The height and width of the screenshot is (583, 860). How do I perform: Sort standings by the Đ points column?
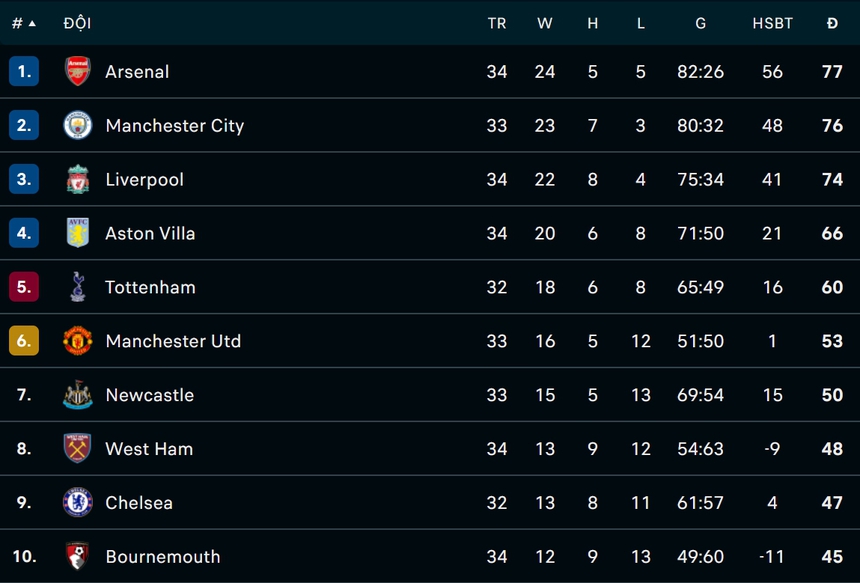(x=832, y=23)
